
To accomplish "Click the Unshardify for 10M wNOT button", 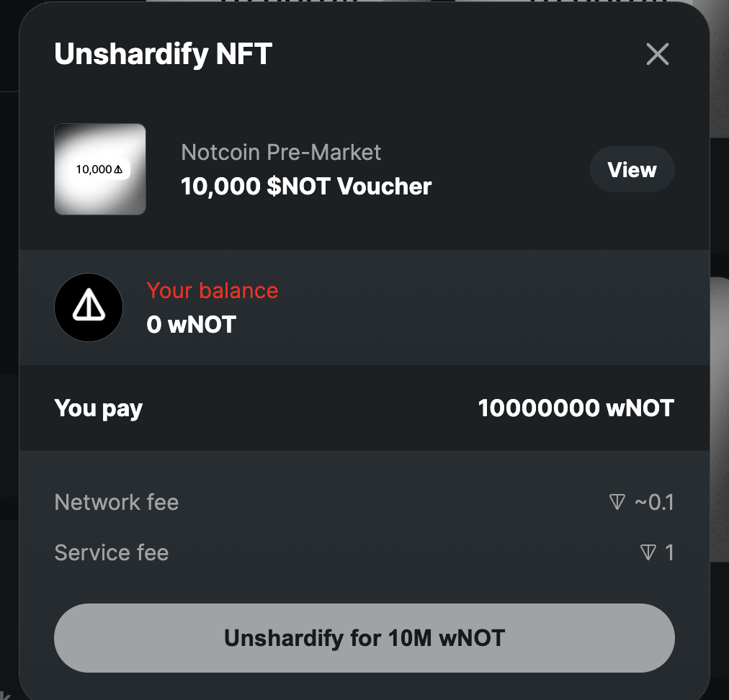I will pyautogui.click(x=364, y=638).
